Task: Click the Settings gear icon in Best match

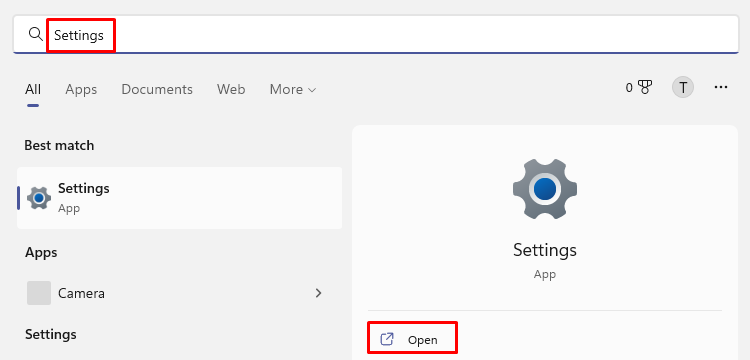Action: pyautogui.click(x=39, y=198)
